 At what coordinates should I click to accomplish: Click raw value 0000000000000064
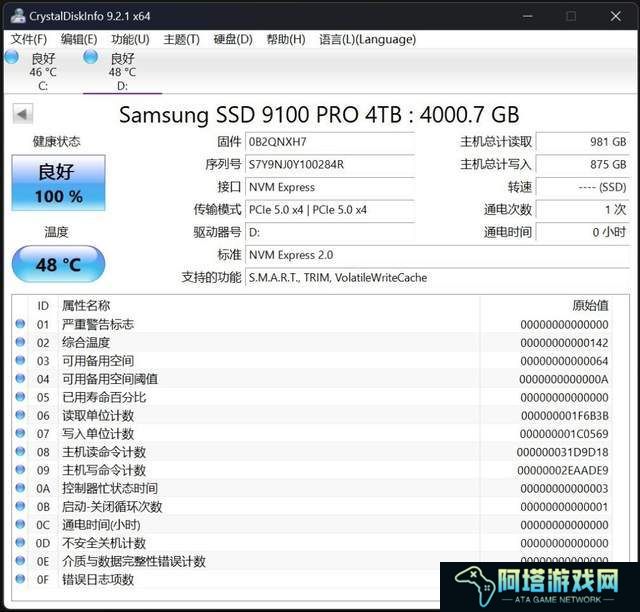564,361
